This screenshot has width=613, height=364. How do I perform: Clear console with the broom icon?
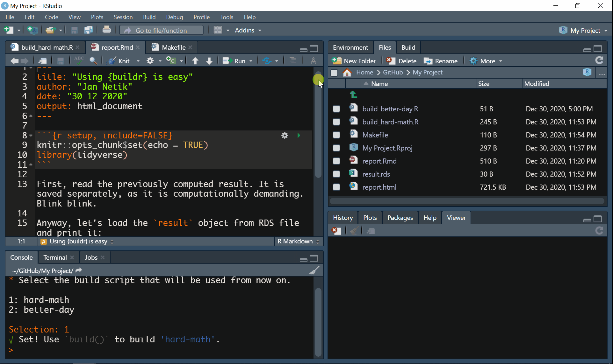coord(314,270)
